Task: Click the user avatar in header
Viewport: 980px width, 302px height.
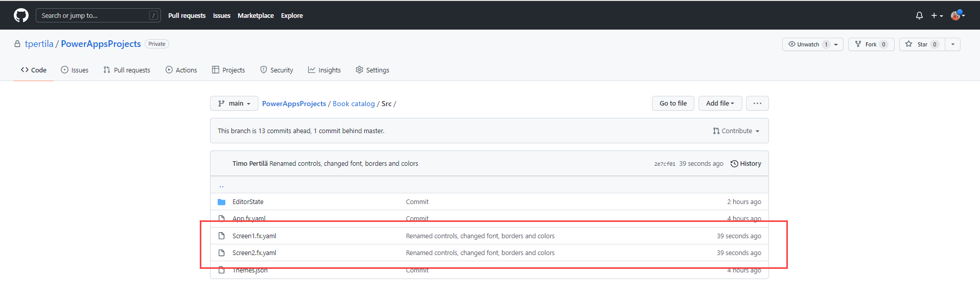Action: tap(955, 16)
